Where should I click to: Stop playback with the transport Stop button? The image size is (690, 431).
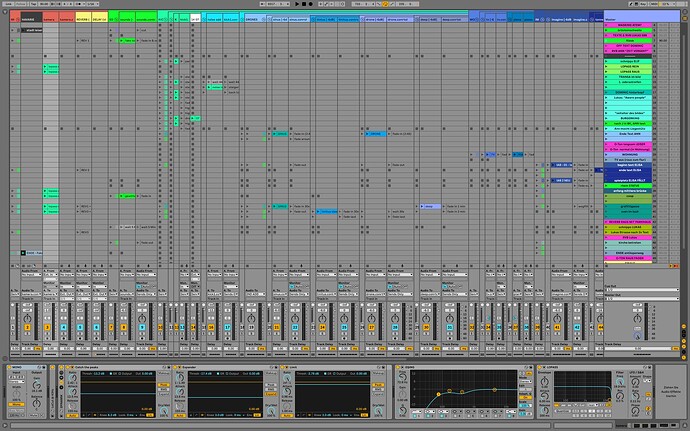pos(304,4)
